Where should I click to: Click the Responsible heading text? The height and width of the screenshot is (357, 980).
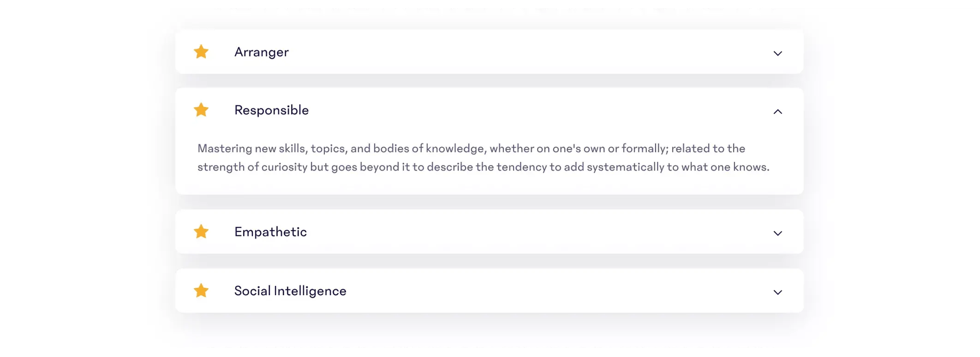coord(271,110)
